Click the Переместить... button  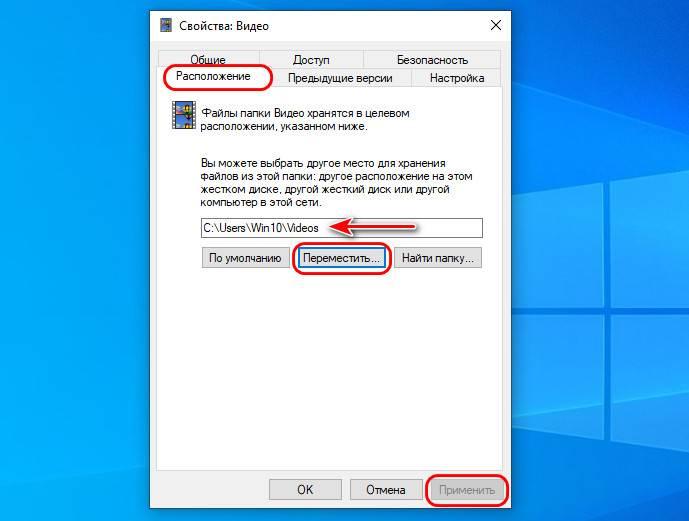(x=341, y=258)
